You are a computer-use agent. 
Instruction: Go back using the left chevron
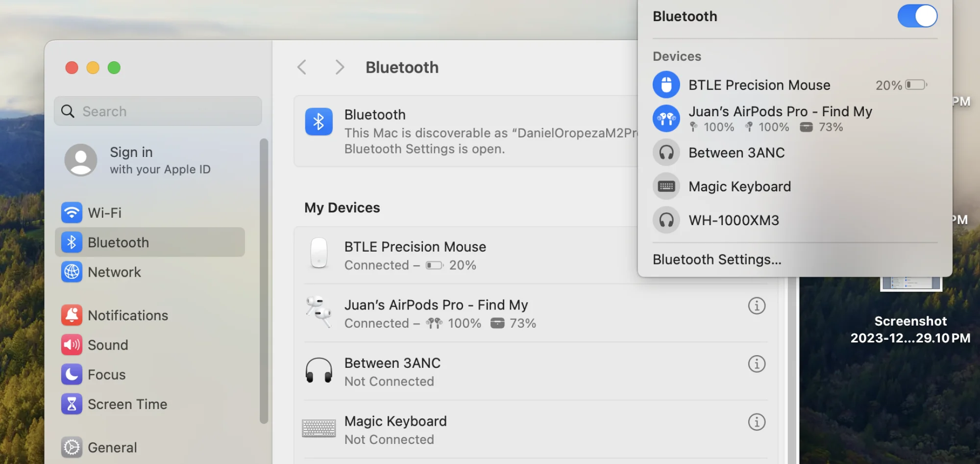click(302, 67)
